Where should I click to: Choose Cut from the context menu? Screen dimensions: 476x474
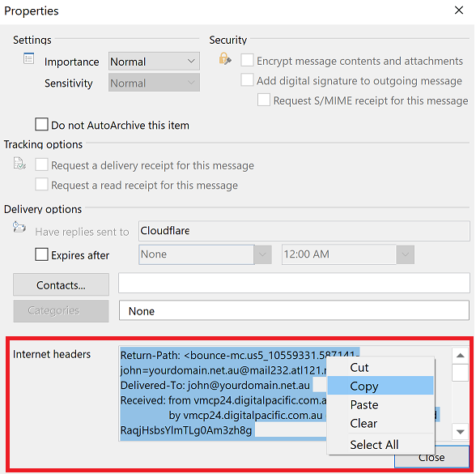[x=380, y=367]
